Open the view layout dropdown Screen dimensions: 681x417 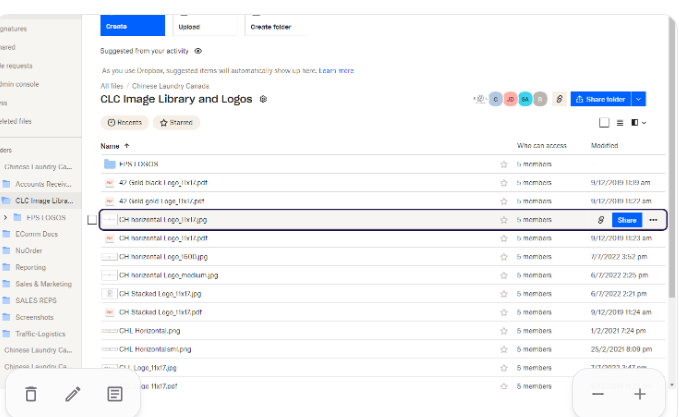638,123
